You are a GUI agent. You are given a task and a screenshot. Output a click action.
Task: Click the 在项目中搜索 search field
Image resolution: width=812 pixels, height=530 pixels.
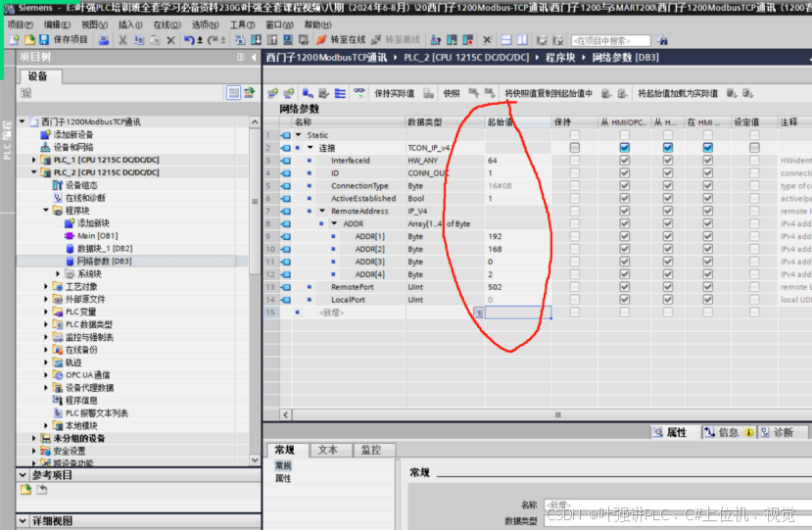[610, 40]
